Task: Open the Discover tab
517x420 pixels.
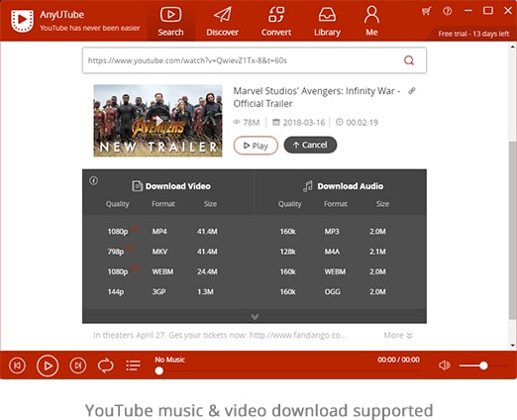Action: click(222, 22)
